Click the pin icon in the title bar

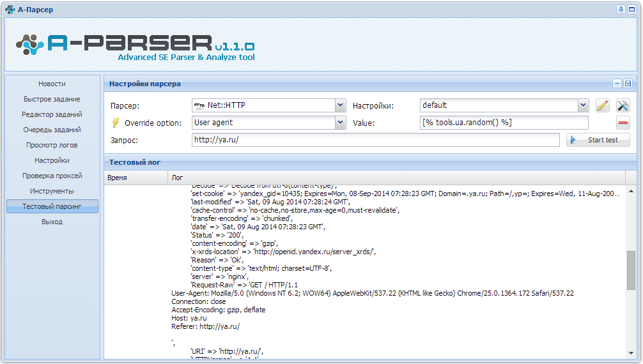point(621,10)
